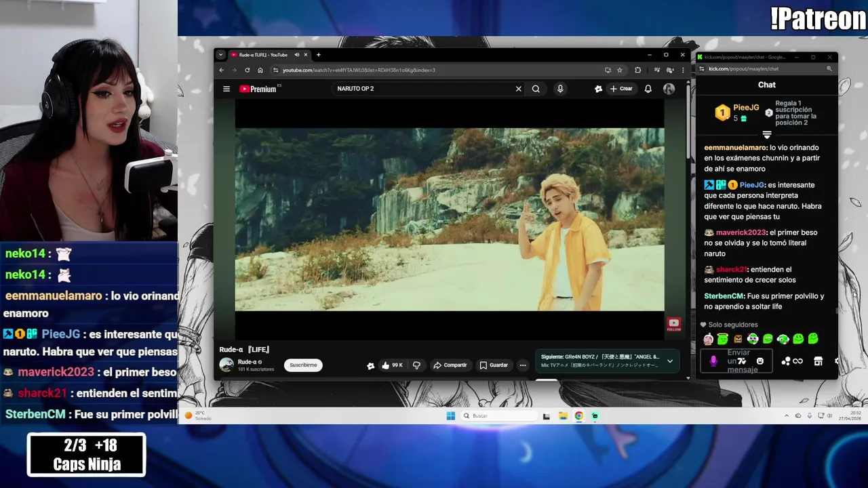Bookmark this page with the star
868x488 pixels.
pos(620,70)
